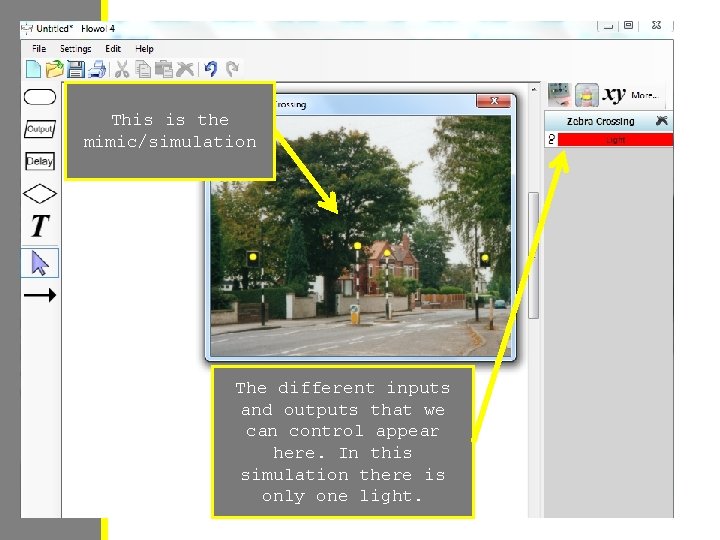Open the File menu
Image resolution: width=720 pixels, height=540 pixels.
(x=39, y=49)
